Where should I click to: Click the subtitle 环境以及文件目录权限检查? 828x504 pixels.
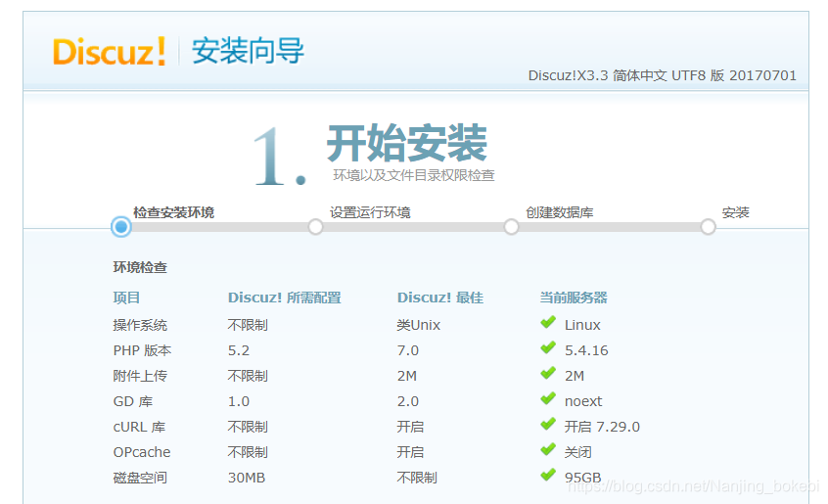coord(414,175)
